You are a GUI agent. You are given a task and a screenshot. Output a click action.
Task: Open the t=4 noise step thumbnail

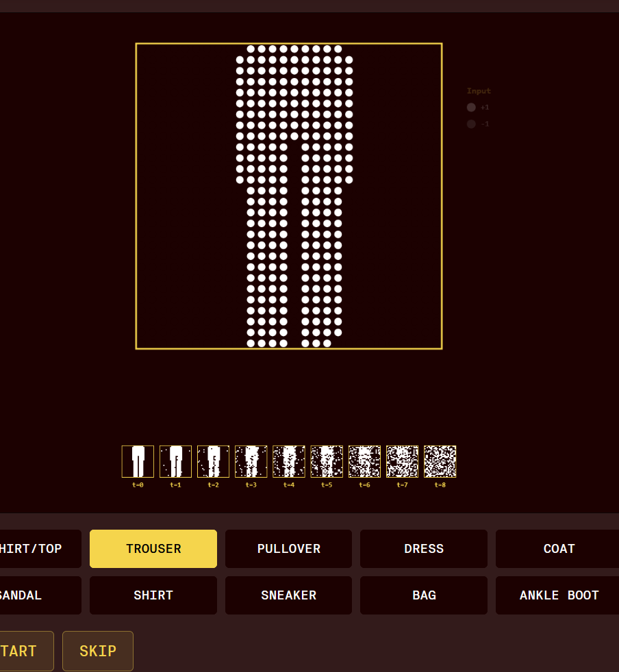pyautogui.click(x=289, y=461)
